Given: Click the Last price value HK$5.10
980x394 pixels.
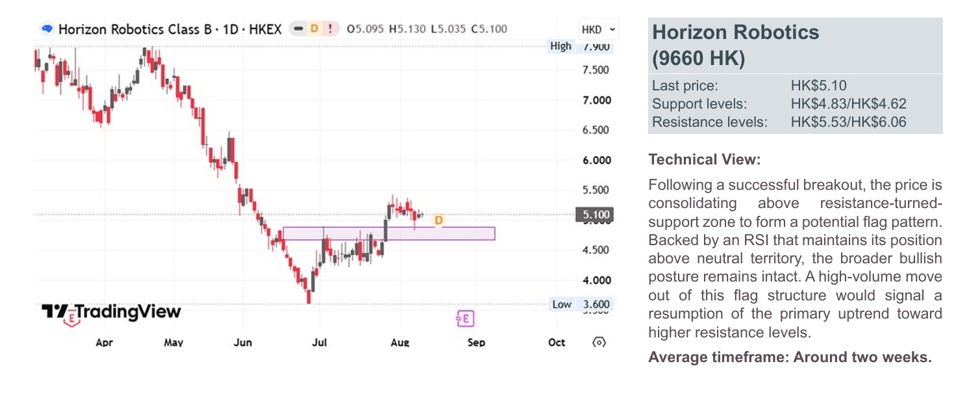Looking at the screenshot, I should tap(818, 86).
